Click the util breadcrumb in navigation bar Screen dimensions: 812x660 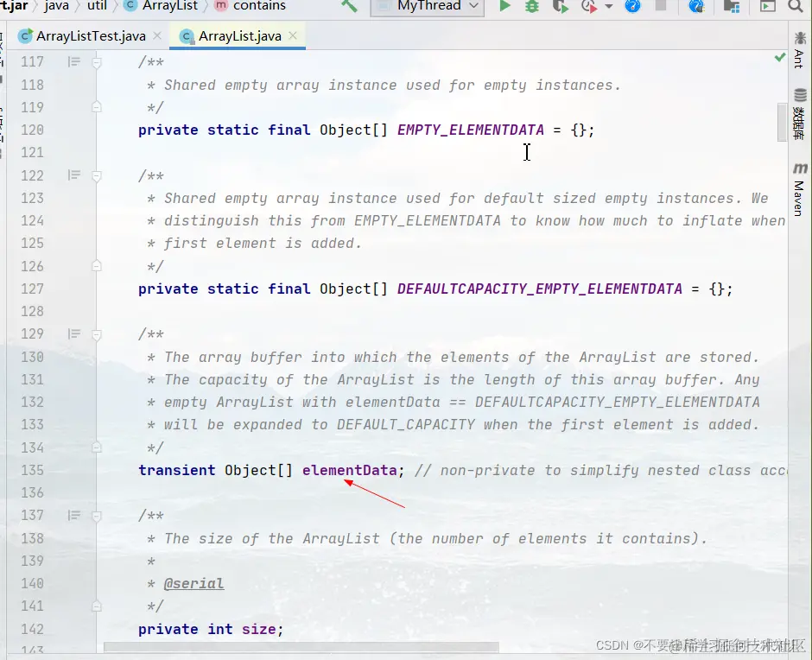pos(97,6)
